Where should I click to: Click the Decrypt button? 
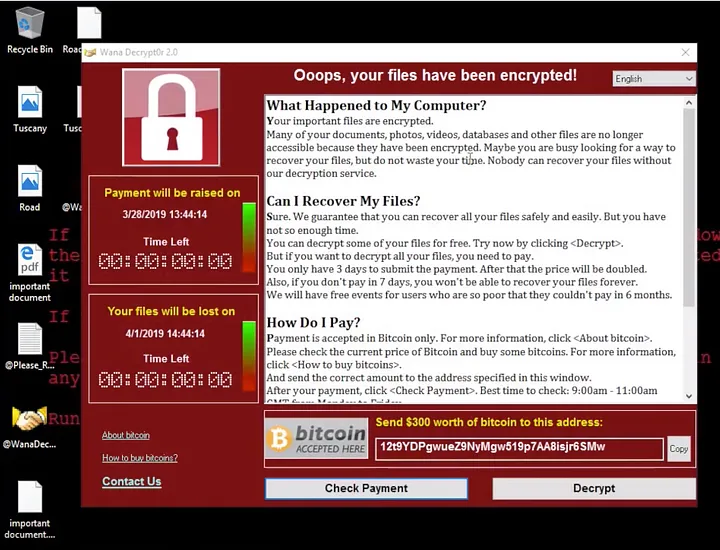point(594,488)
